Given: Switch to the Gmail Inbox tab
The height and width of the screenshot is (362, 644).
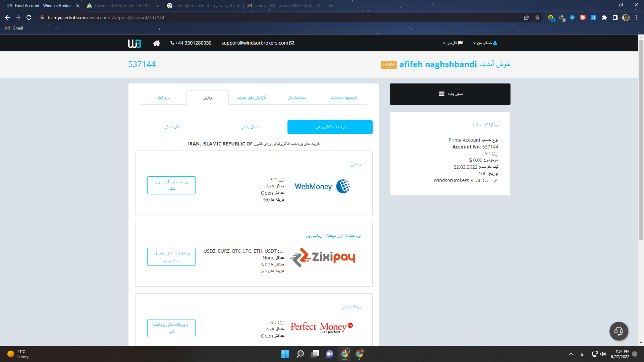Looking at the screenshot, I should pos(284,6).
